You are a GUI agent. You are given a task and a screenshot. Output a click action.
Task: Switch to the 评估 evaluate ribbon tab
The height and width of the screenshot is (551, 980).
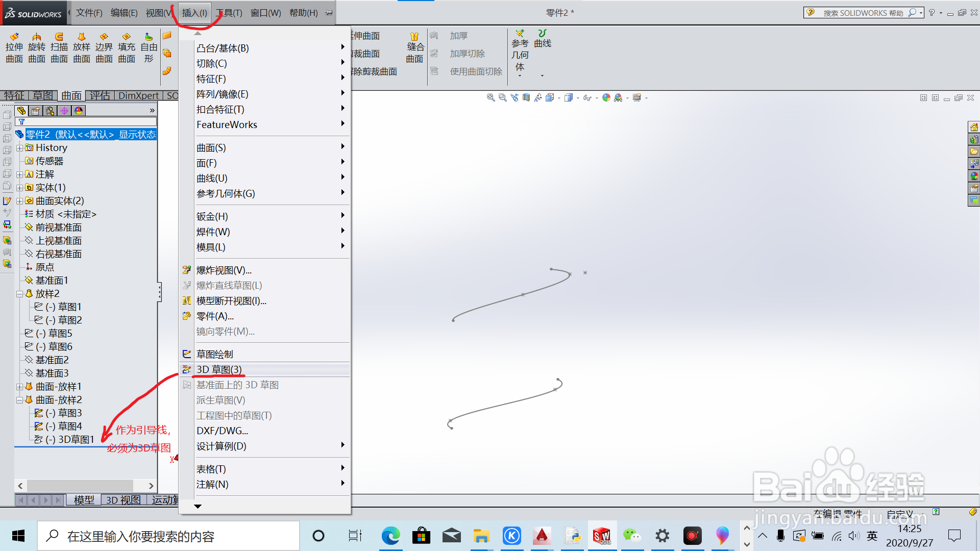click(x=100, y=95)
